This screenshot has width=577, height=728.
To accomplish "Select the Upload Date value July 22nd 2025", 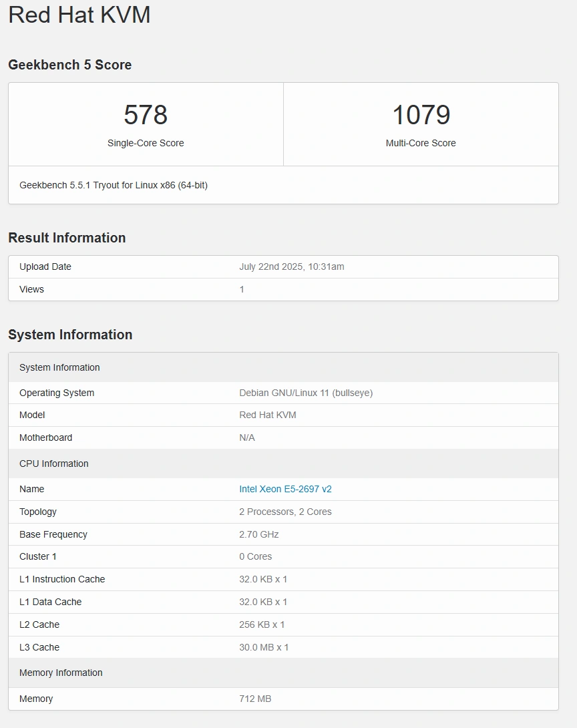I will point(292,266).
